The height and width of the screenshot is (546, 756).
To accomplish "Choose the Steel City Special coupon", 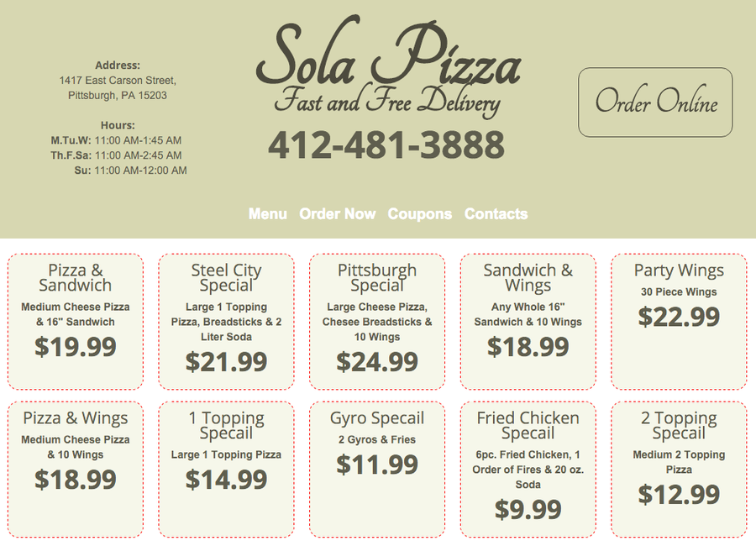I will pyautogui.click(x=226, y=322).
